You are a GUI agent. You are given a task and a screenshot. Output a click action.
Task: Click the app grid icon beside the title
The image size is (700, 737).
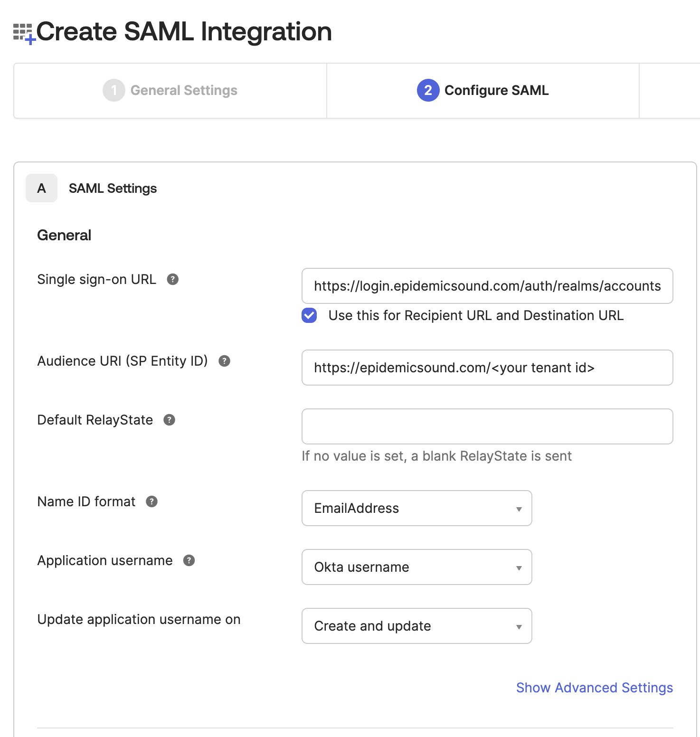[24, 33]
